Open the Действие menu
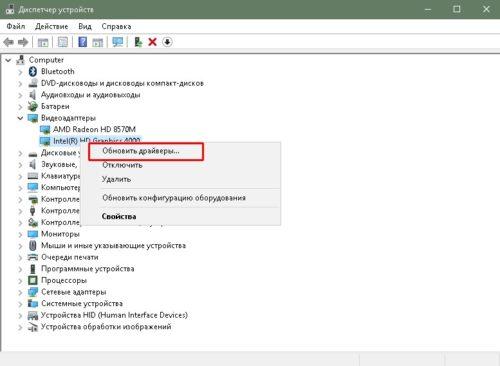Screen dimensions: 500x366 52,26
